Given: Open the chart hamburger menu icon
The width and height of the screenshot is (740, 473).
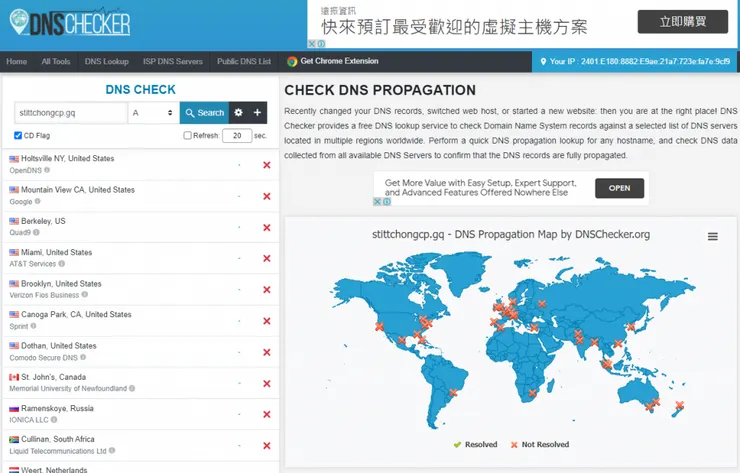Looking at the screenshot, I should pos(713,236).
